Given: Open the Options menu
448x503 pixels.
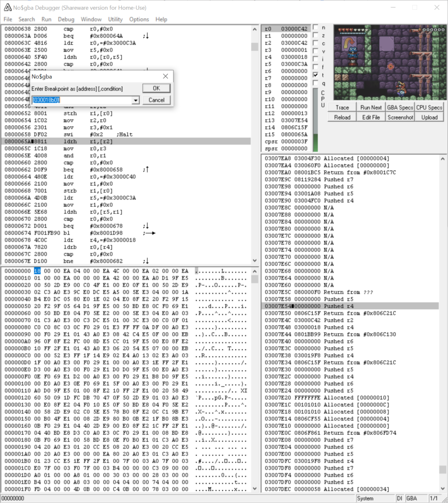Looking at the screenshot, I should click(139, 19).
